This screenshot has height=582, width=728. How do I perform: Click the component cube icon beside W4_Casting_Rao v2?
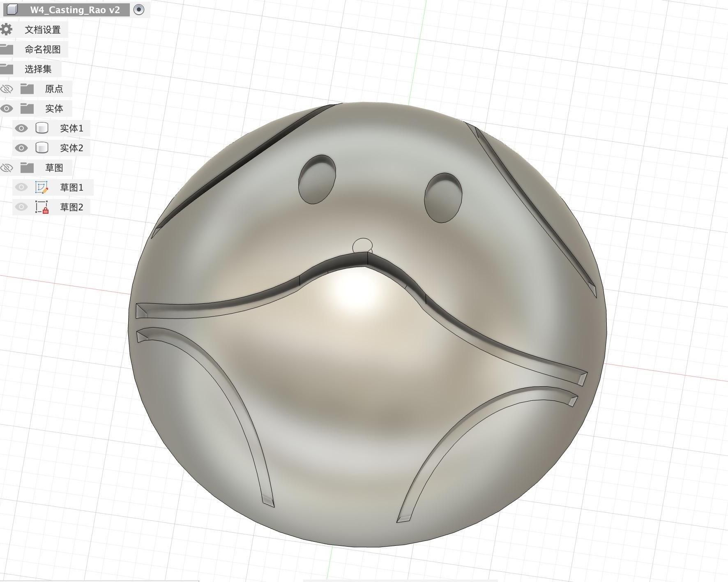point(12,9)
